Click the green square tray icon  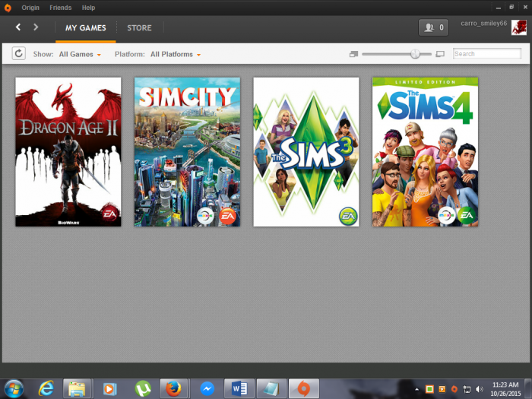point(429,389)
